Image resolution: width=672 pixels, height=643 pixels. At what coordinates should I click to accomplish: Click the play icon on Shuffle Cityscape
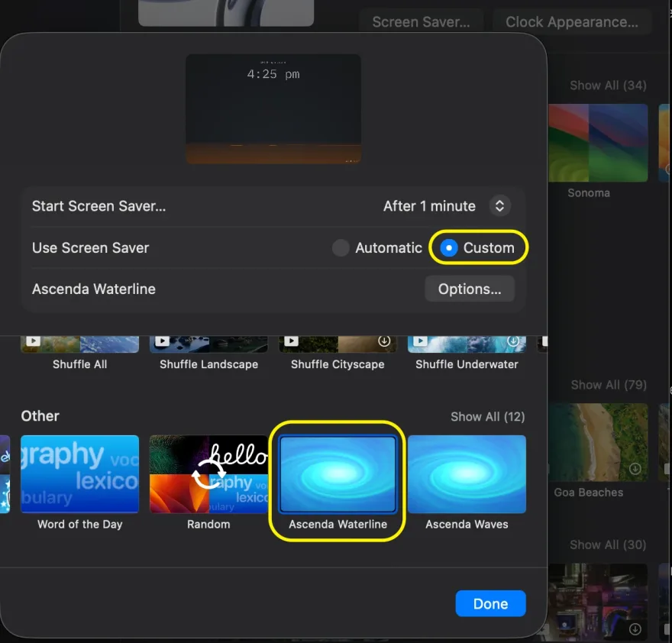pos(291,341)
